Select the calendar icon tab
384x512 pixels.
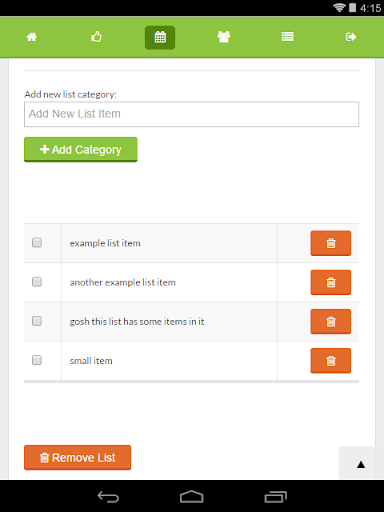pyautogui.click(x=160, y=37)
